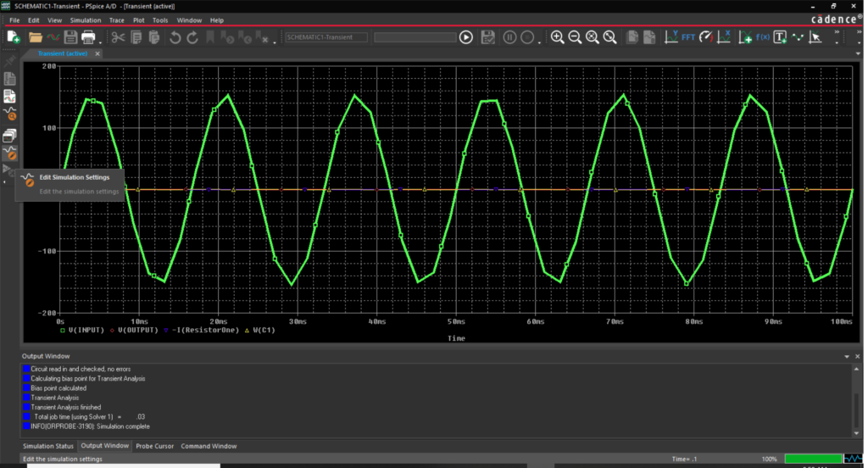The width and height of the screenshot is (868, 468).
Task: Open the Simulation menu
Action: click(x=86, y=20)
